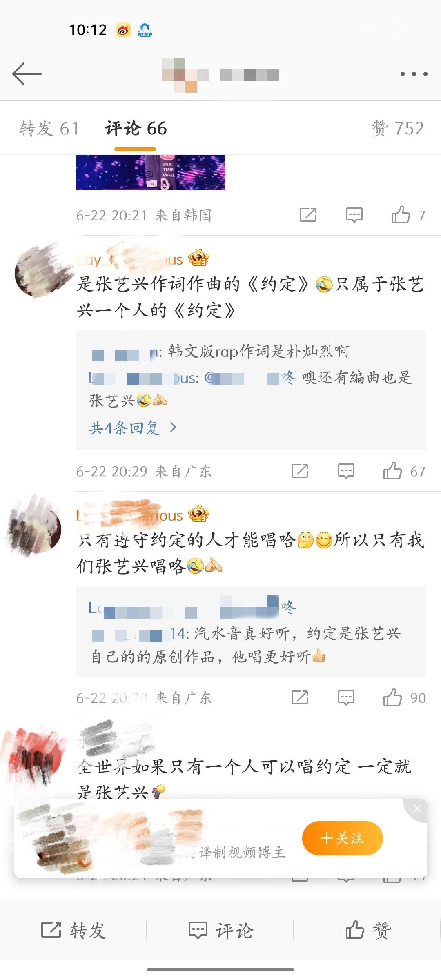The width and height of the screenshot is (441, 980).
Task: Repost the 6-22 20:29 comment
Action: [300, 471]
